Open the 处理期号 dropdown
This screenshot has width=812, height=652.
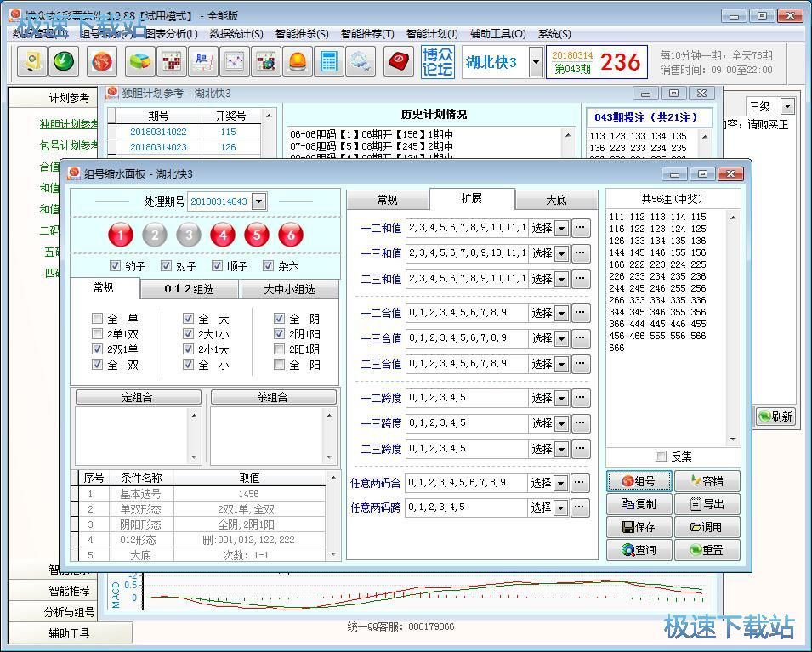coord(259,201)
